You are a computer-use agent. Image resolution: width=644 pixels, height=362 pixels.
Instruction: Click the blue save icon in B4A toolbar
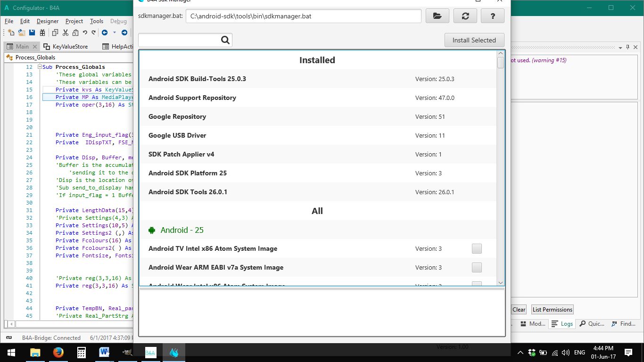pos(32,33)
